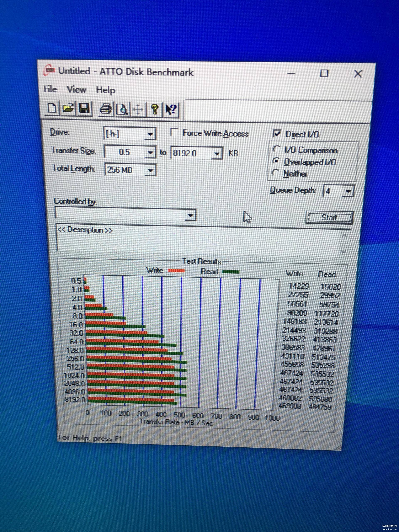Viewport: 399px width, 532px height.
Task: Open the Help menu
Action: tap(106, 90)
